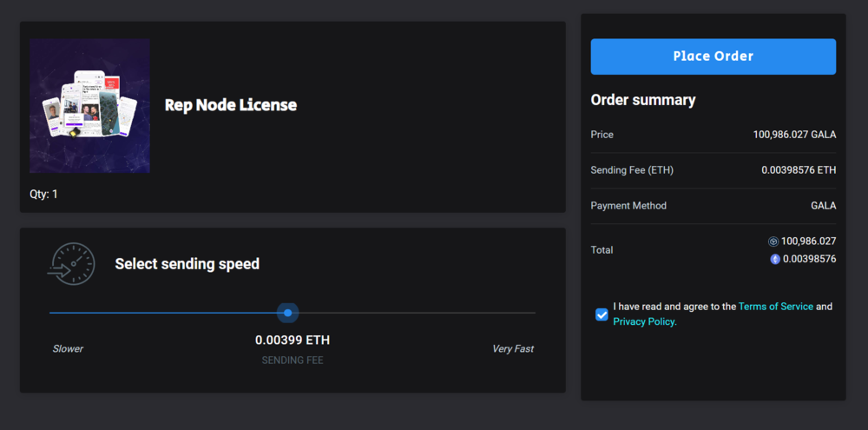
Task: Uncheck the Terms of Service agreement checkbox
Action: [602, 314]
